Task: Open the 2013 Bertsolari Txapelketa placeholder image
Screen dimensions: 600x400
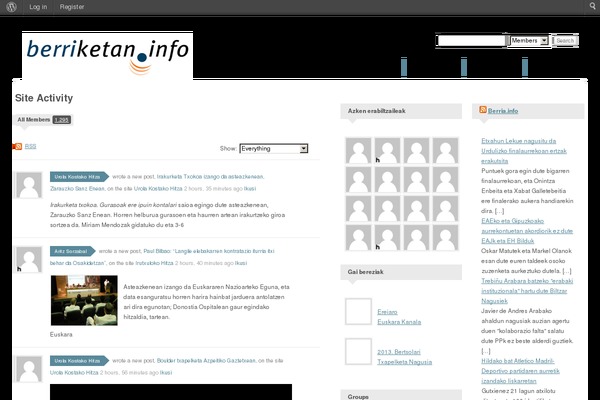Action: 358,351
